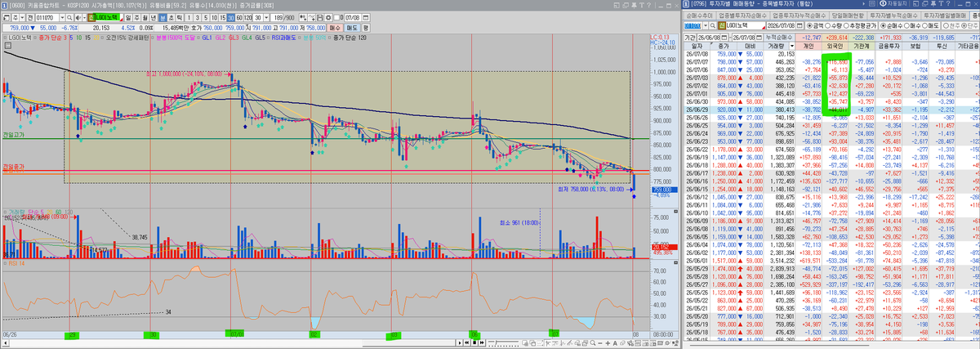Select the 수량 radio button
This screenshot has height=349, width=980.
[x=829, y=26]
